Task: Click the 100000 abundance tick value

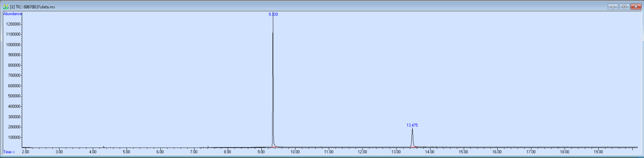Action: click(14, 137)
